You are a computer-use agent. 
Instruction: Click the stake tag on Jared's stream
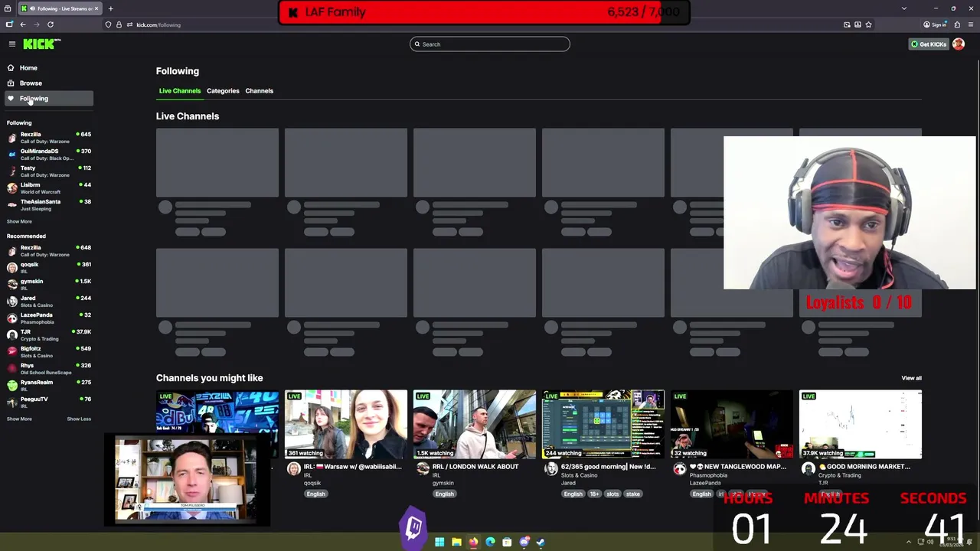click(x=633, y=494)
